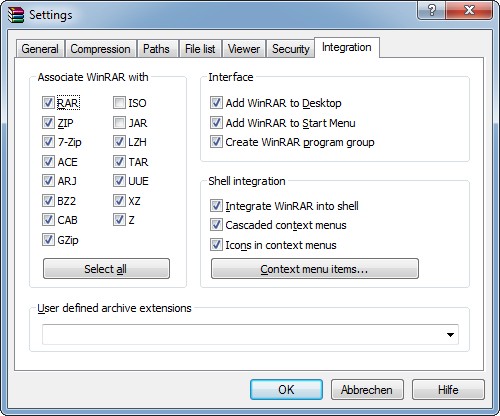500x416 pixels.
Task: Enable the ISO association checkbox
Action: (x=119, y=103)
